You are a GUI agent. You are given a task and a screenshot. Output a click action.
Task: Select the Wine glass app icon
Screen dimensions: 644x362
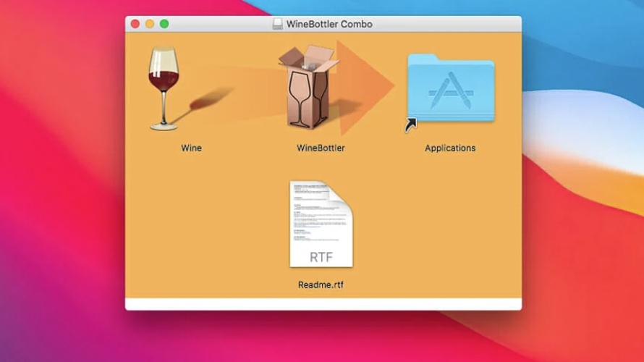tap(164, 88)
